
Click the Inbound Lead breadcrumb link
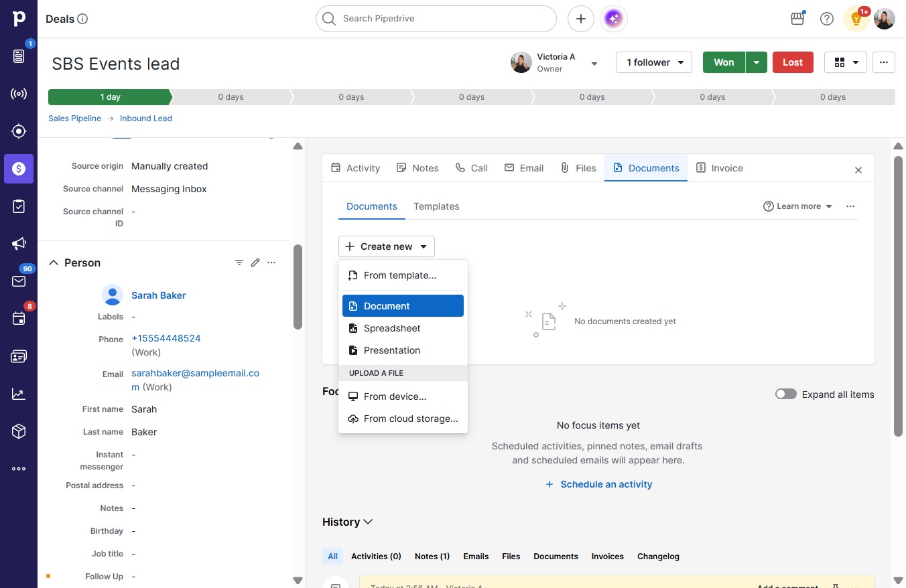[x=146, y=119]
